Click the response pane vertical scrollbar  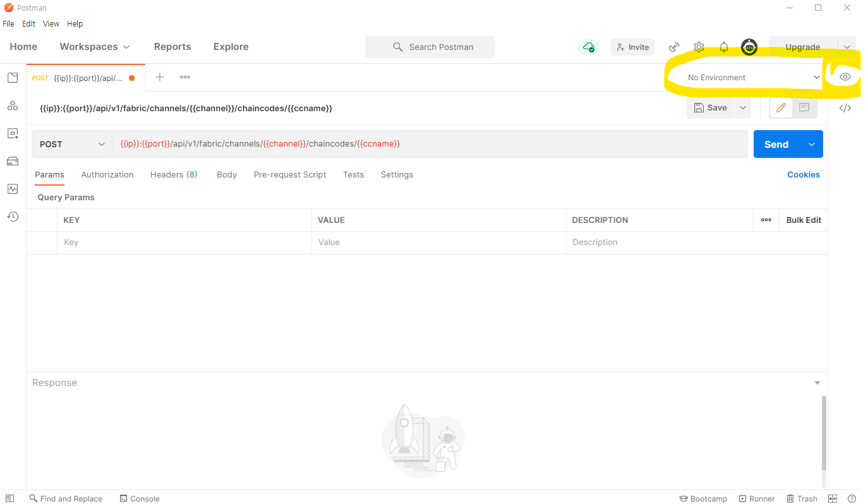coord(824,433)
